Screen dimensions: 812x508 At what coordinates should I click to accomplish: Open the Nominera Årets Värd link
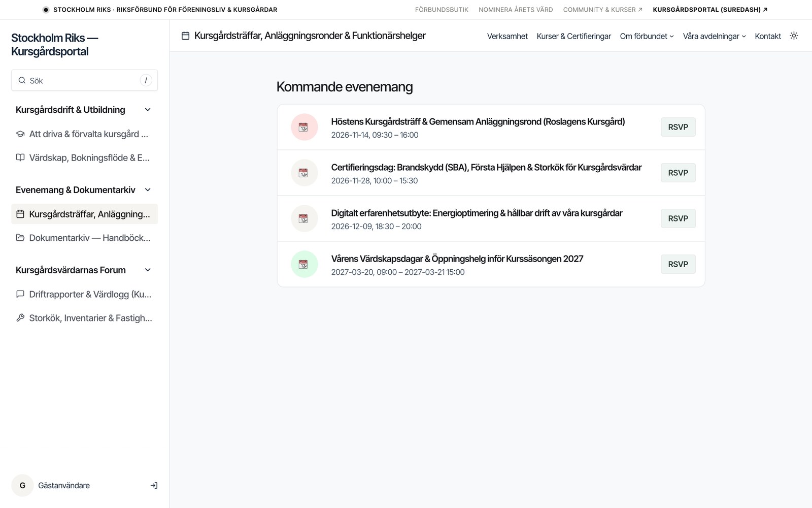516,10
